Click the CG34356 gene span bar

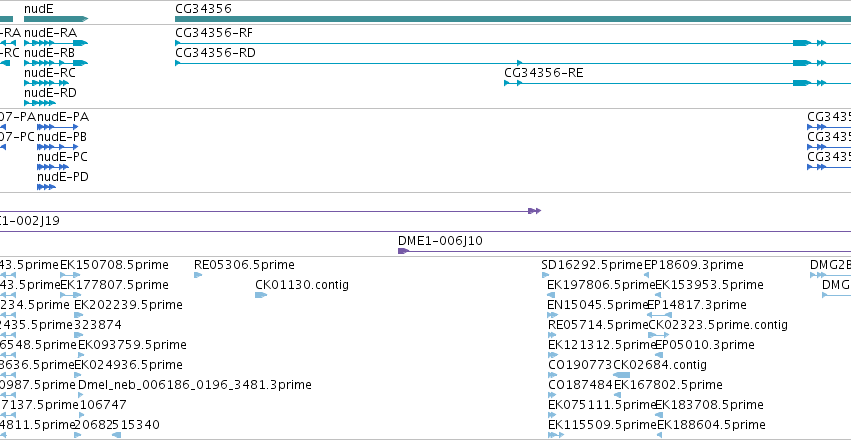(x=513, y=19)
